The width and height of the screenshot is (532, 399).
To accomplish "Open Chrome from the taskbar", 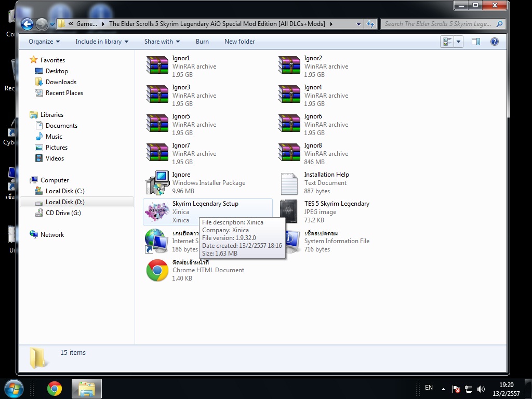I will (54, 389).
